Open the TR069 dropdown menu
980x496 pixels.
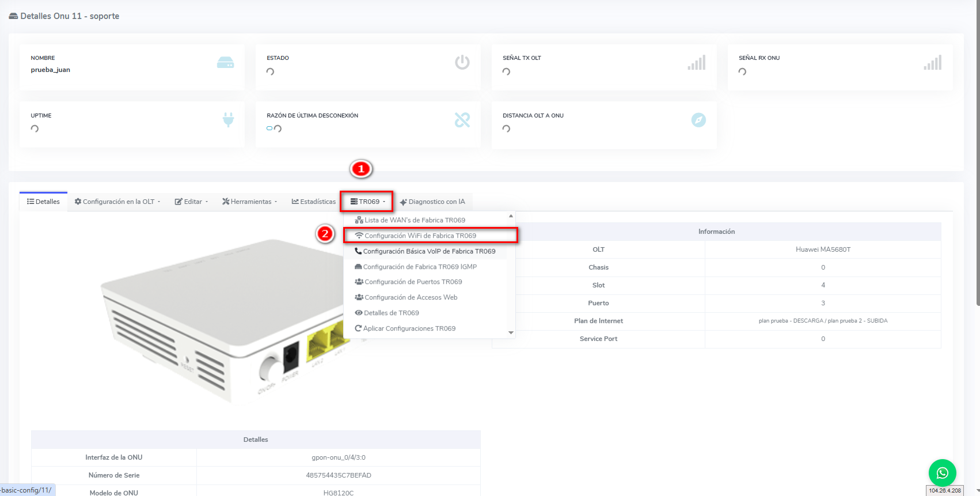tap(368, 202)
